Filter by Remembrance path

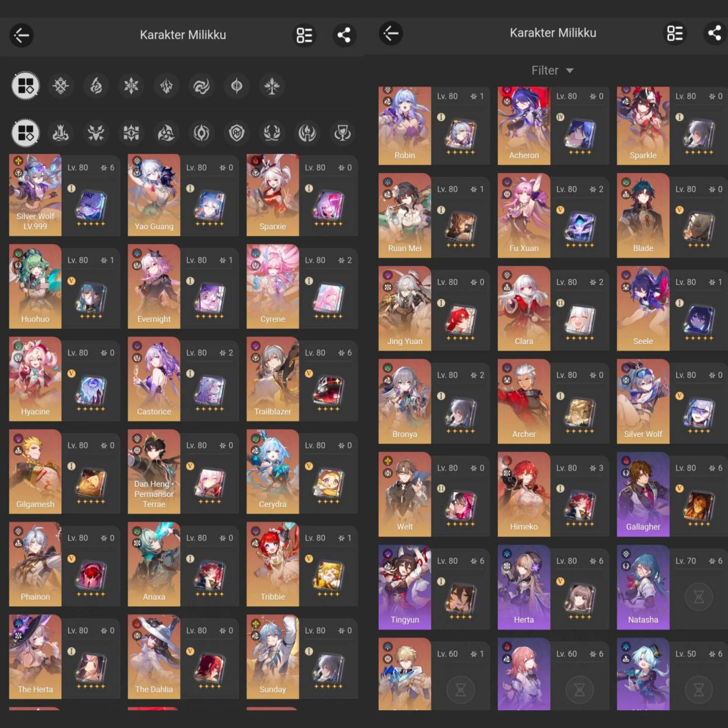307,133
